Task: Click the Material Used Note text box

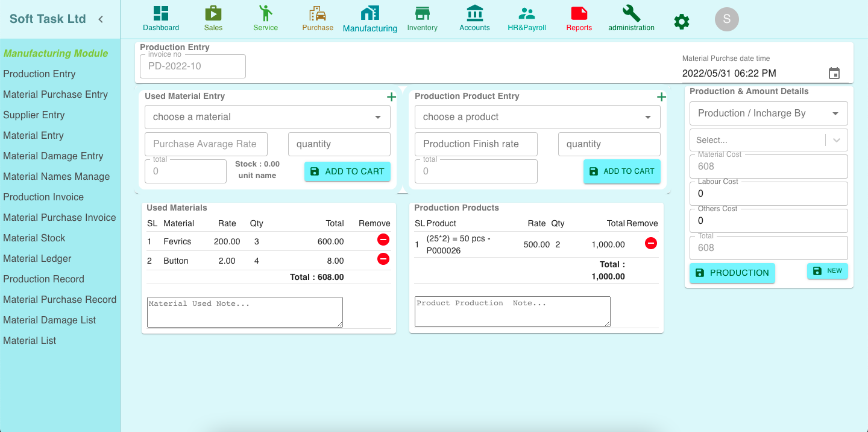Action: pos(244,311)
